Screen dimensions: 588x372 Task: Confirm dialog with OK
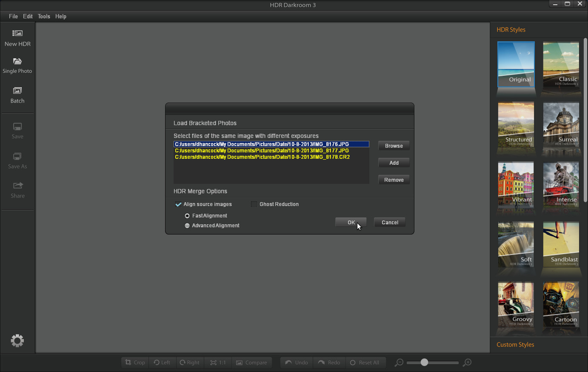(351, 222)
